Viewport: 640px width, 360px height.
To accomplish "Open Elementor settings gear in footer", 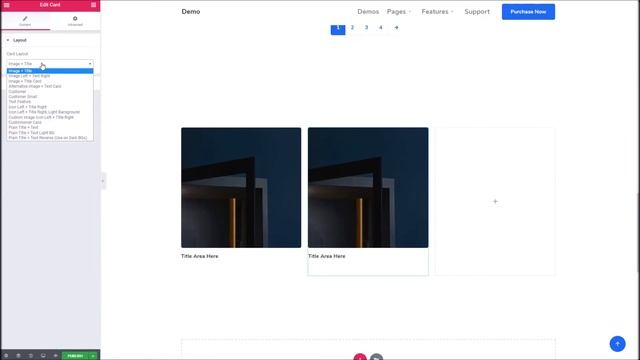I will (6, 356).
